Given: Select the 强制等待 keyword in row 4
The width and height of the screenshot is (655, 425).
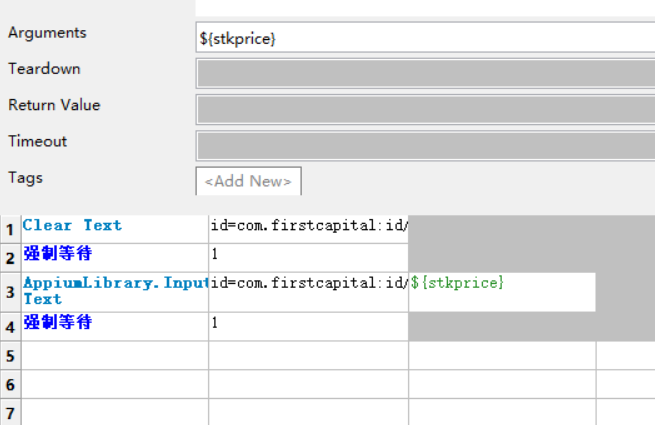Looking at the screenshot, I should point(115,326).
